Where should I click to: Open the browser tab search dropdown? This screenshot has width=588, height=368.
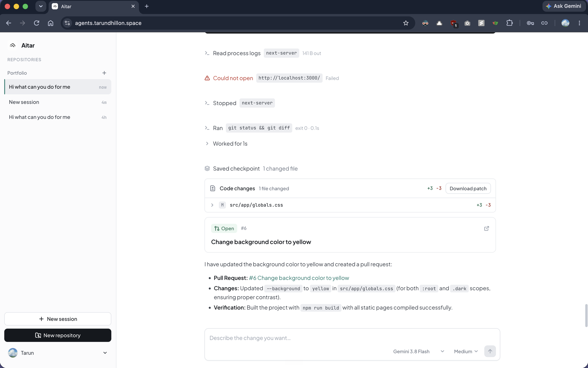pyautogui.click(x=41, y=6)
